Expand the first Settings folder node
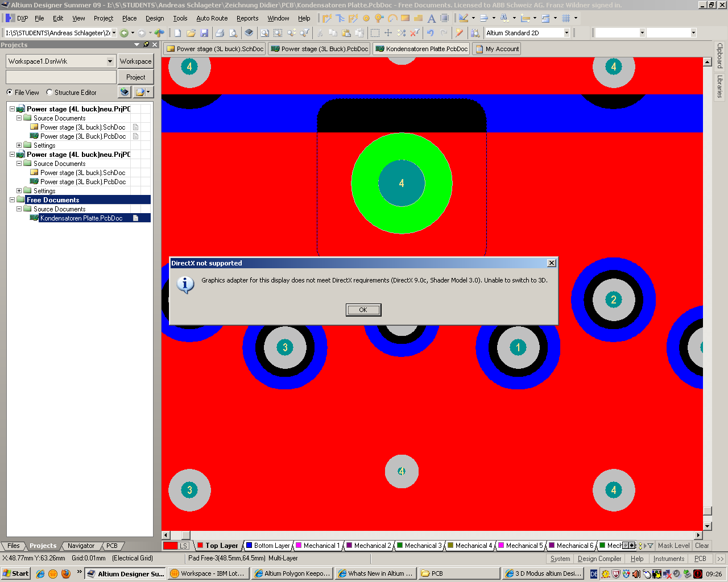 [x=19, y=145]
